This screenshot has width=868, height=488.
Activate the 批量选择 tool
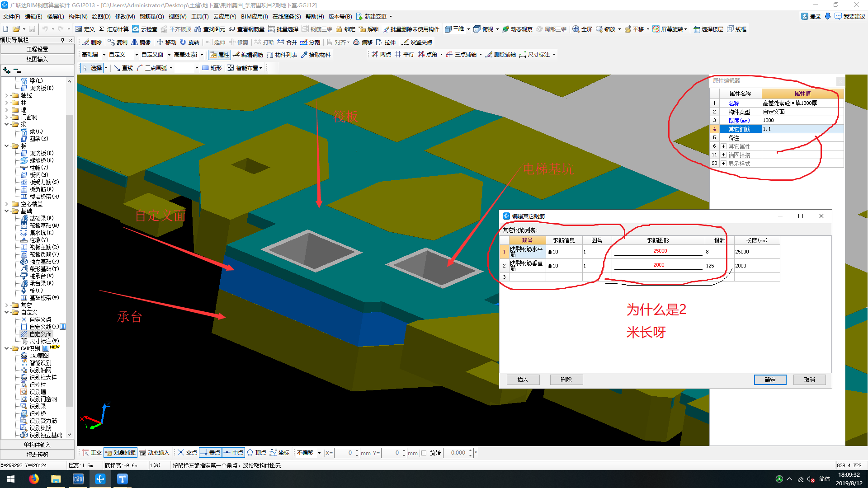coord(283,29)
